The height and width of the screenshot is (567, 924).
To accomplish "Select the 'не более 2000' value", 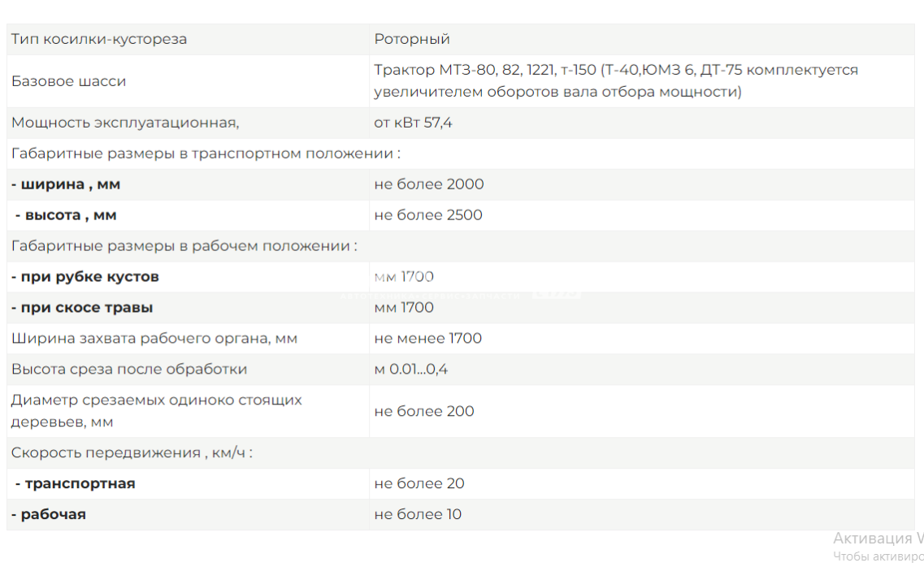I will (x=429, y=184).
